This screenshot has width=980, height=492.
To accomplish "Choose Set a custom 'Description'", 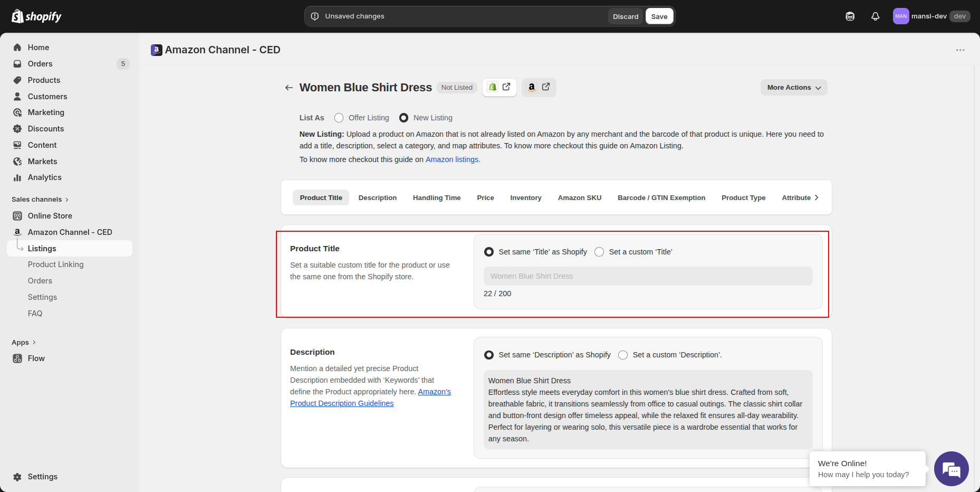I will 623,355.
